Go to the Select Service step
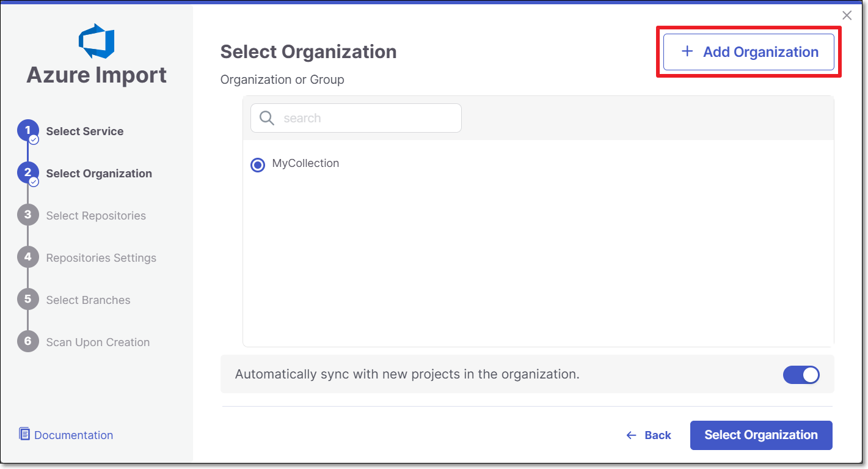 click(x=85, y=131)
